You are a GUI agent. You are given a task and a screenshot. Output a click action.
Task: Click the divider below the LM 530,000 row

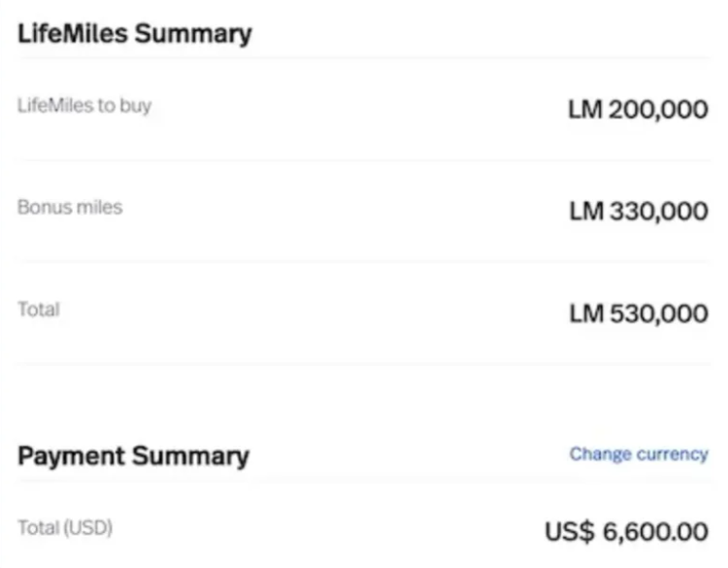click(363, 364)
